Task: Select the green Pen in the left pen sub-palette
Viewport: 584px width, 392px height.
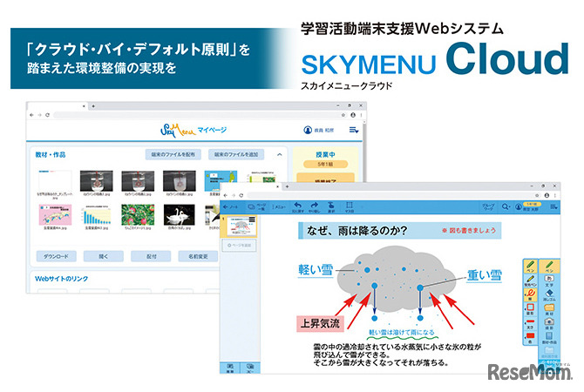Action: point(530,267)
